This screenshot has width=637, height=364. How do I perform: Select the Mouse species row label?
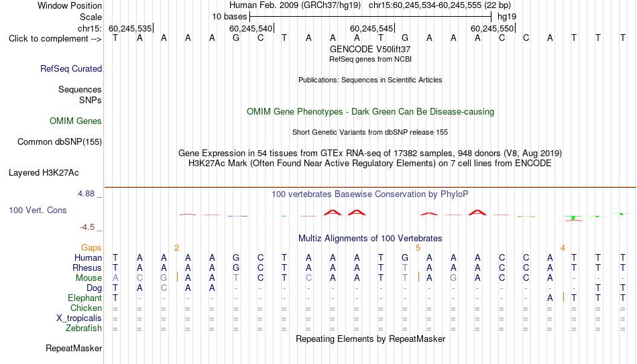(x=89, y=278)
